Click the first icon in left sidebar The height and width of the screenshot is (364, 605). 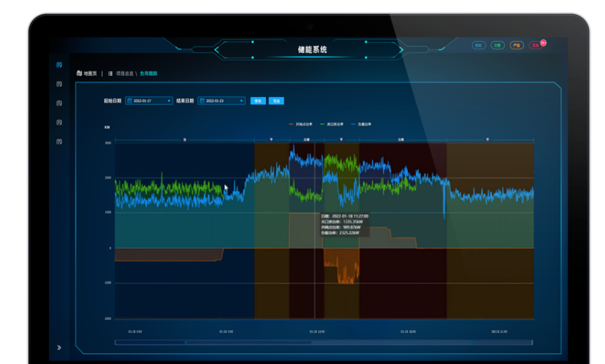59,65
